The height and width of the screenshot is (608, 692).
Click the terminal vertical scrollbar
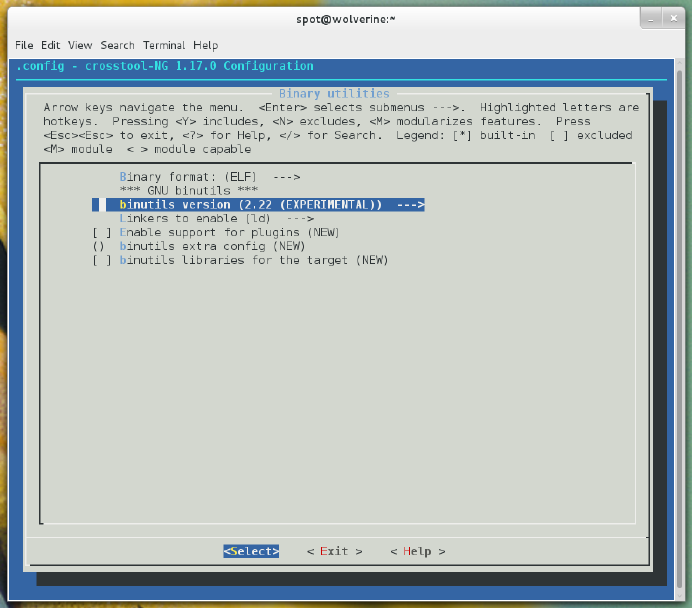pyautogui.click(x=679, y=329)
